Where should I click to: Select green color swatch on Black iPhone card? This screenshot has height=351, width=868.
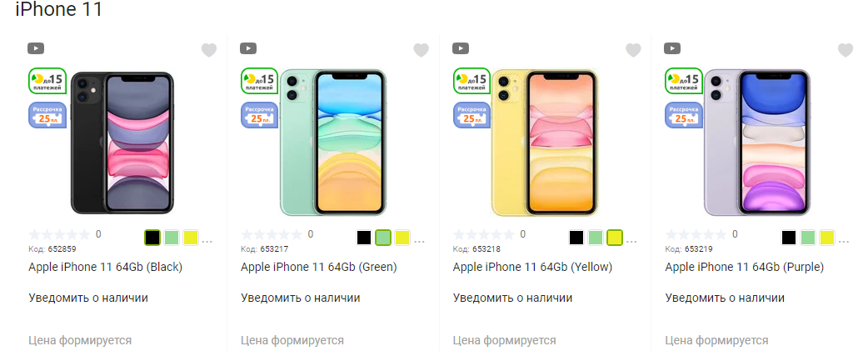point(172,238)
